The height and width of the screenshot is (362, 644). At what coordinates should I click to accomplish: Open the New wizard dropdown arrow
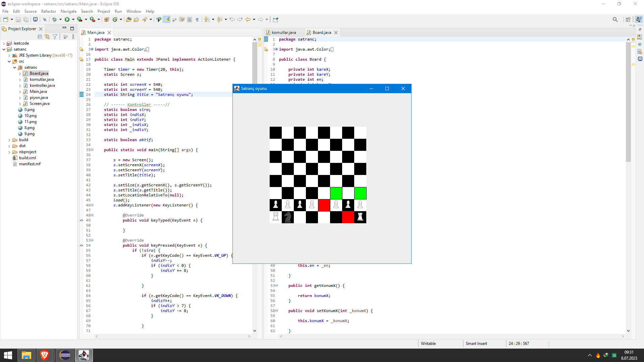click(x=12, y=19)
